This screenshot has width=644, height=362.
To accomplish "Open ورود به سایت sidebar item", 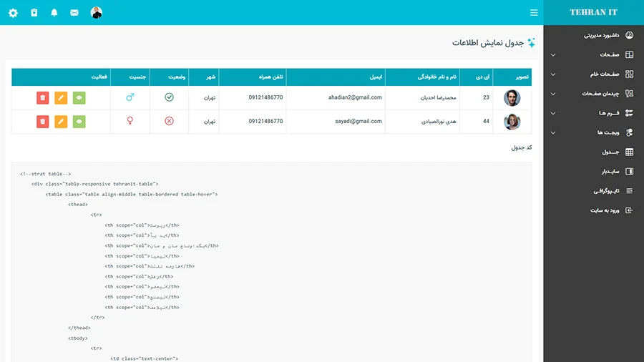I will tap(605, 210).
